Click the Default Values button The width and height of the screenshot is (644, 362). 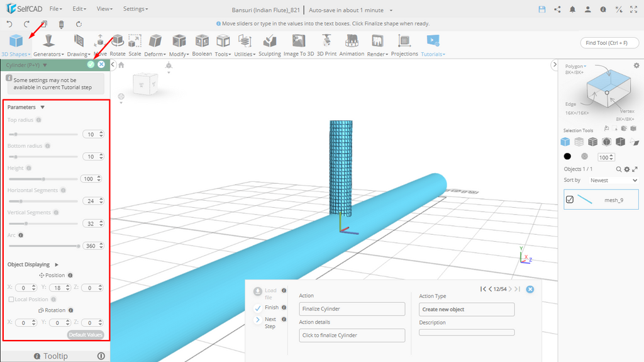pos(86,335)
